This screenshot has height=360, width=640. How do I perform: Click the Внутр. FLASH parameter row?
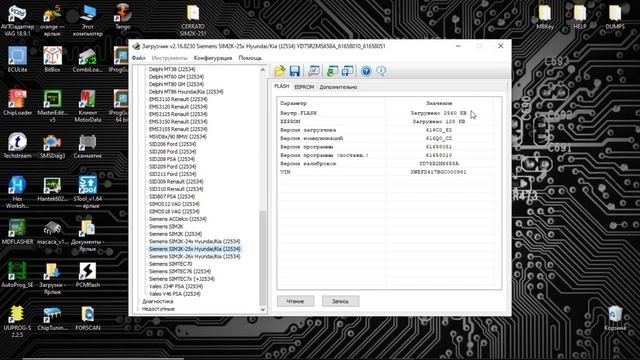coord(389,113)
